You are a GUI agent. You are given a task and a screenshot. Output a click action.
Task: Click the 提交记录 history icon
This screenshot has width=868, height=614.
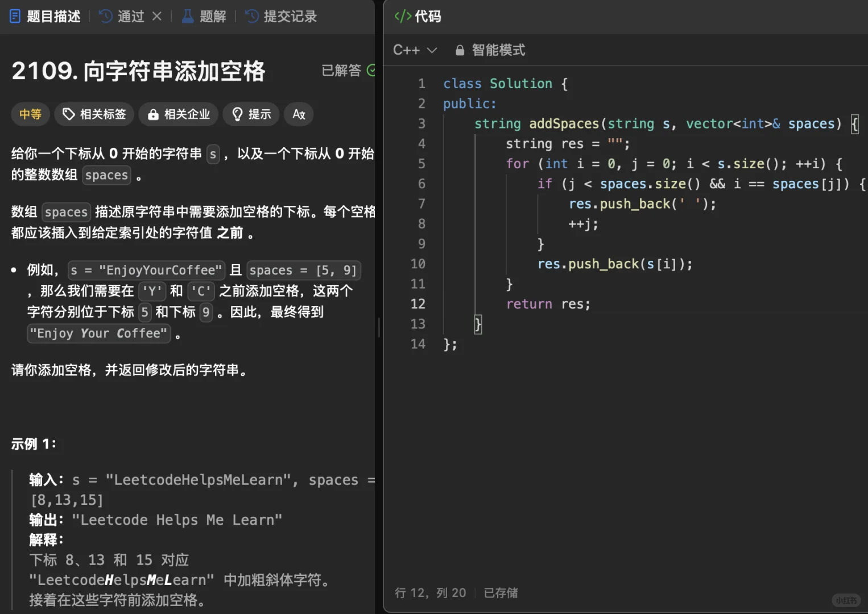click(x=252, y=16)
